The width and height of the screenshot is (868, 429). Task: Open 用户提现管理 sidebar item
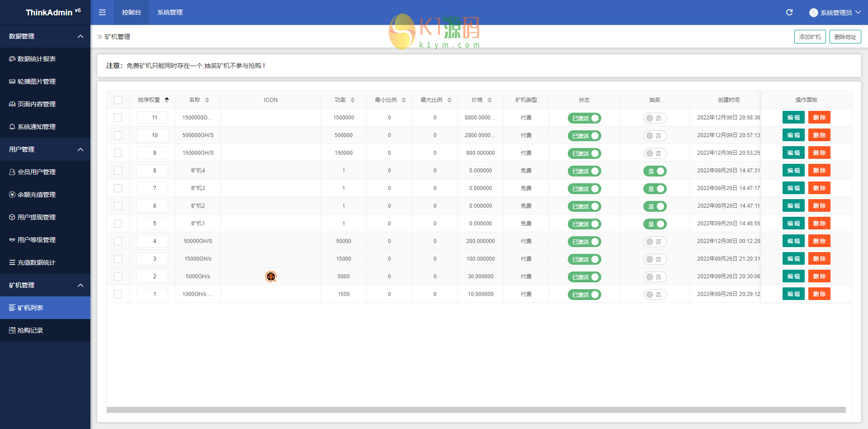pyautogui.click(x=45, y=217)
